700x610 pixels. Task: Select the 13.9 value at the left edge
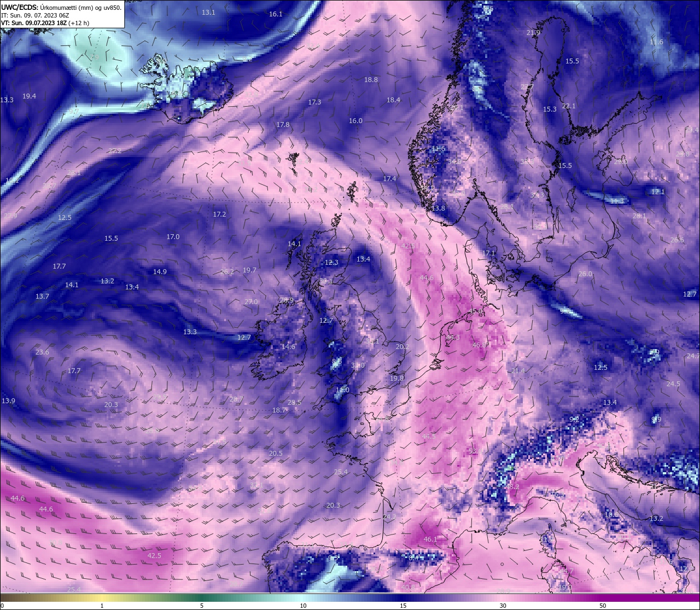[8, 401]
